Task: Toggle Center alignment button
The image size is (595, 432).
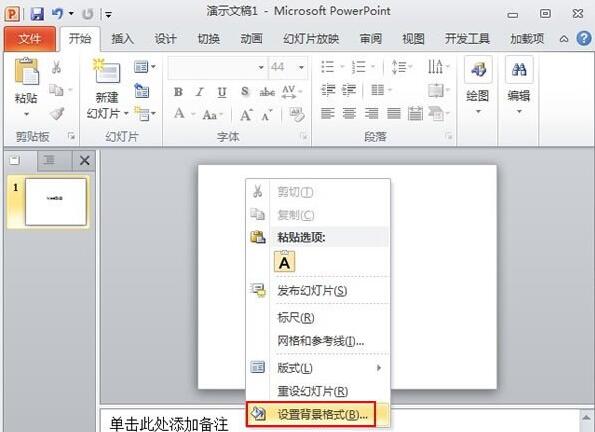Action: [x=349, y=113]
